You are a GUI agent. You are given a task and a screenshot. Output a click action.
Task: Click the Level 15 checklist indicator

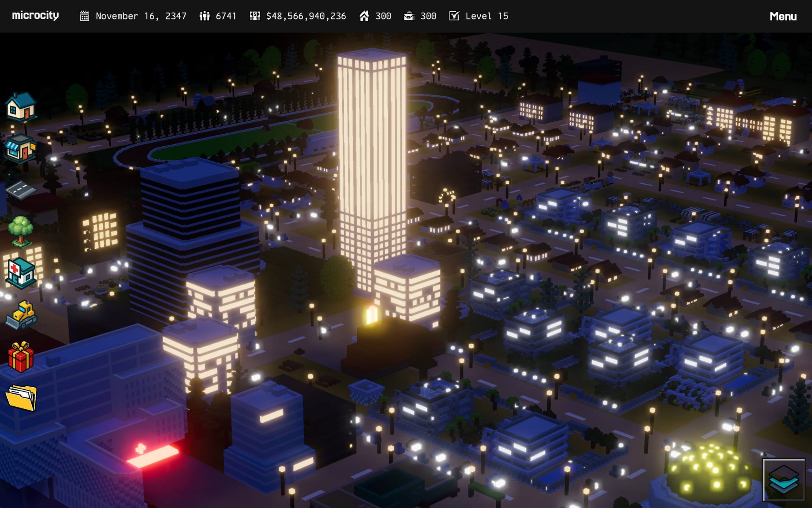click(x=479, y=16)
